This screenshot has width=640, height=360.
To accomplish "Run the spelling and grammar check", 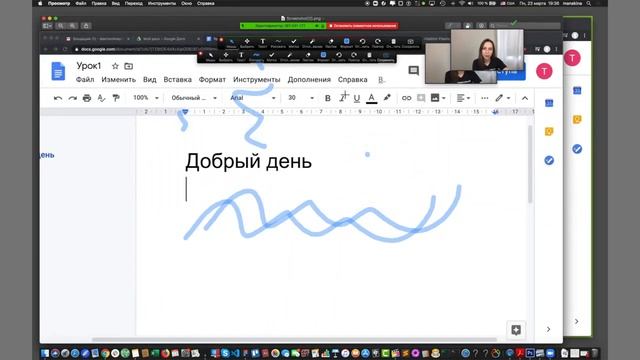I will [x=101, y=98].
